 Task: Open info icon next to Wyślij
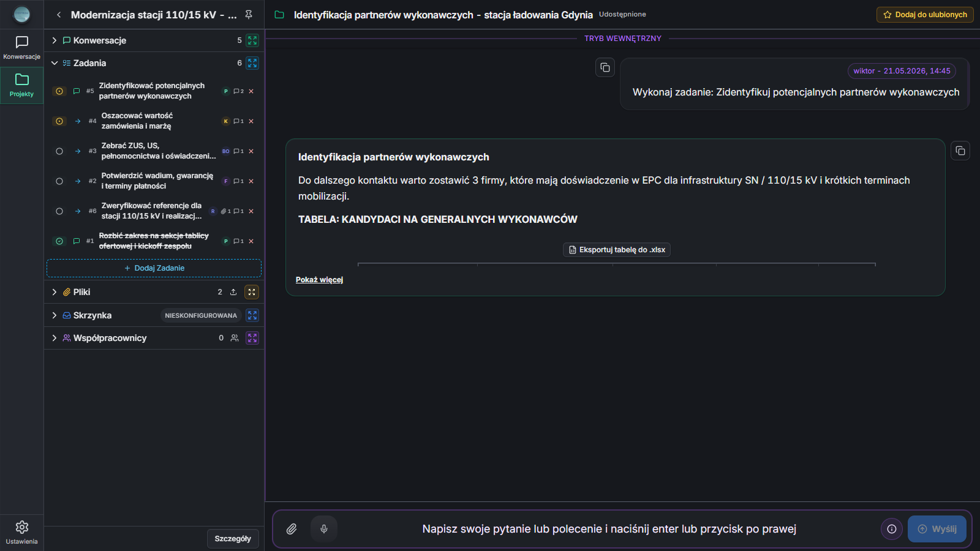pyautogui.click(x=892, y=529)
